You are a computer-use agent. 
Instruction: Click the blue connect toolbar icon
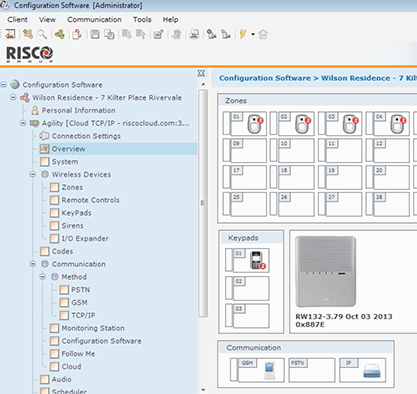212,34
